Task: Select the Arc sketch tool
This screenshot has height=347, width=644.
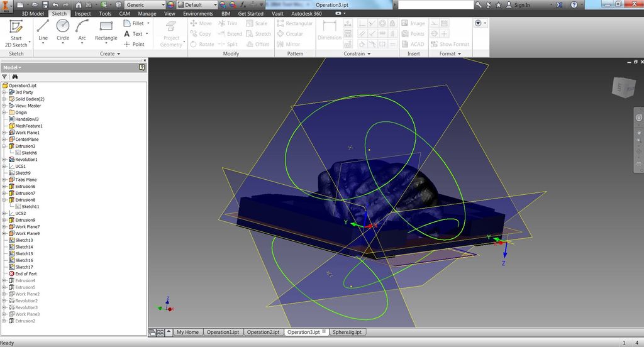Action: coord(82,31)
